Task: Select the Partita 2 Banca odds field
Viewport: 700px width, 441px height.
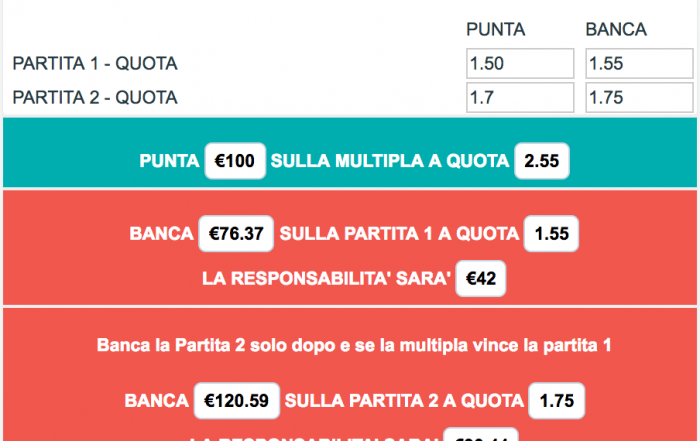Action: [x=638, y=98]
